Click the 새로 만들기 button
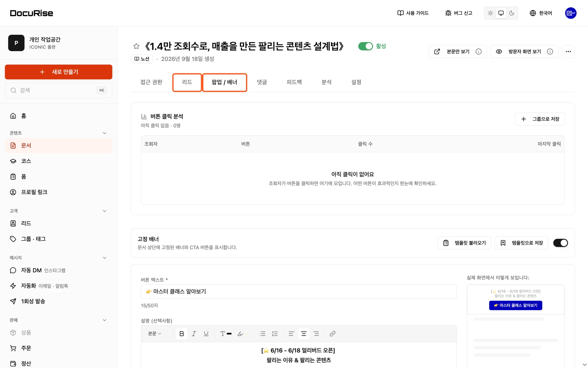Screen dimensions: 588x368 click(59, 72)
